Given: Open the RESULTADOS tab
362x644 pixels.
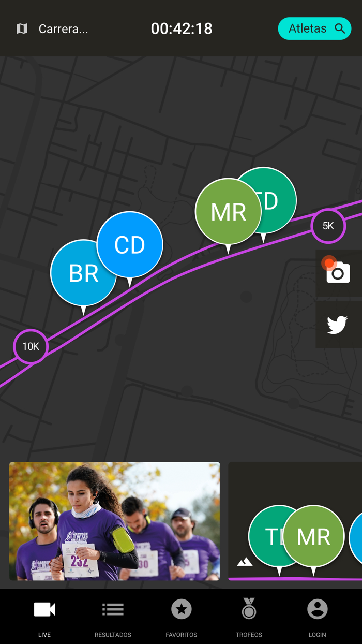Looking at the screenshot, I should point(113,618).
